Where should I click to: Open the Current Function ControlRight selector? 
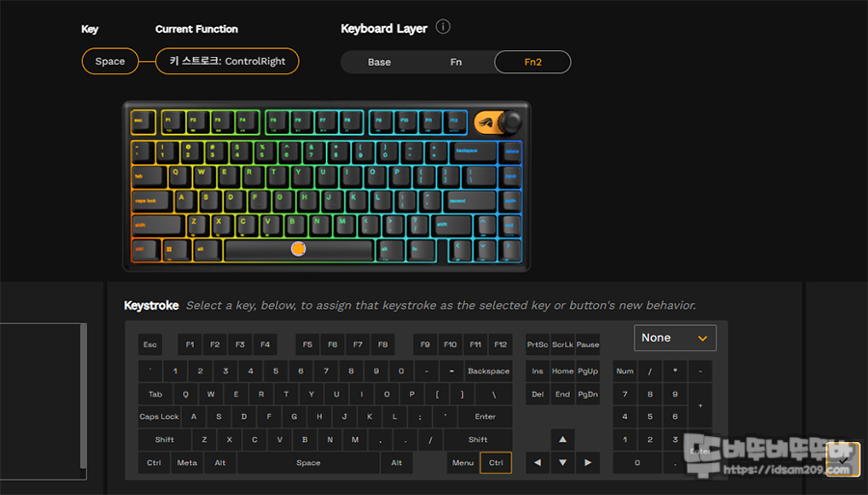(x=228, y=61)
